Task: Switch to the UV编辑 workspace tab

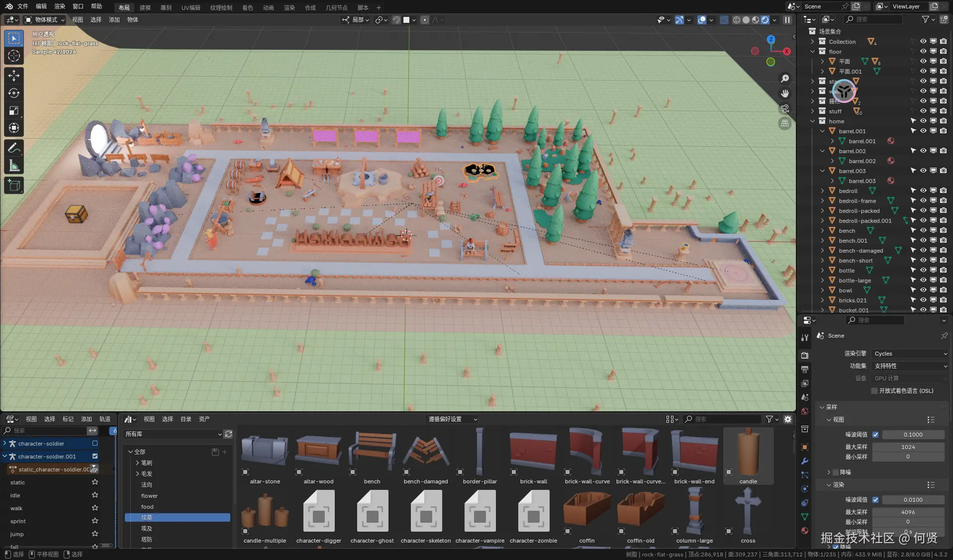Action: pyautogui.click(x=191, y=7)
